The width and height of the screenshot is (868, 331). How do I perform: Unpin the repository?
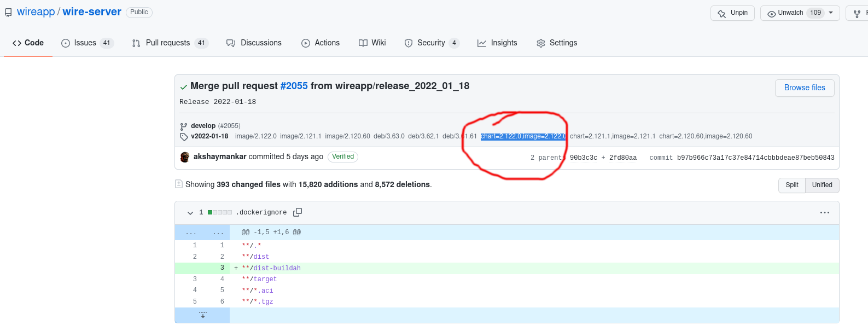(732, 13)
